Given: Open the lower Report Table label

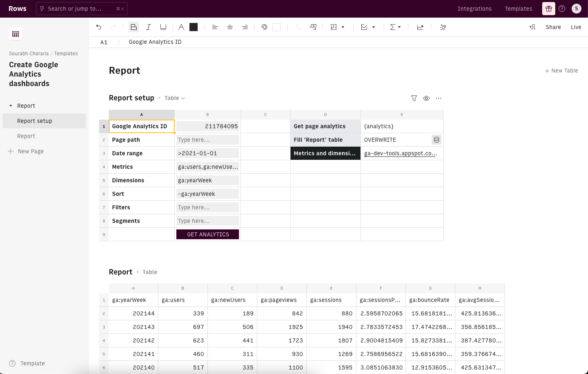Looking at the screenshot, I should coord(150,272).
